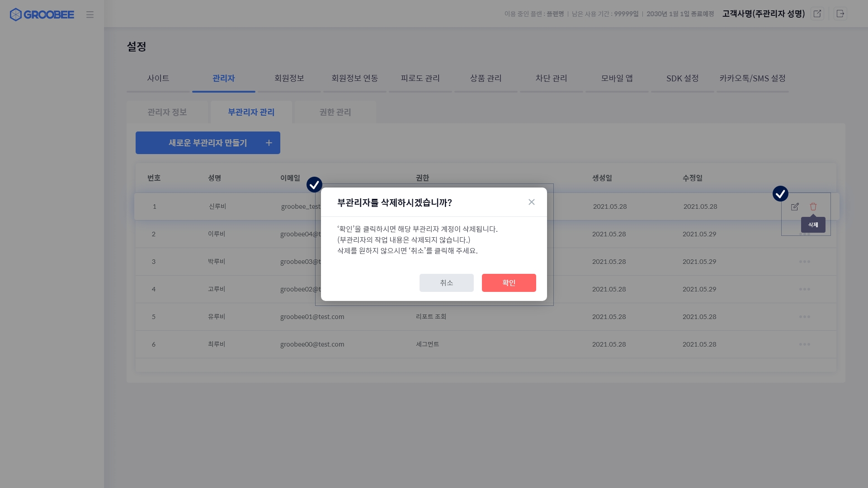Toggle the hamburger sidebar menu icon
This screenshot has height=488, width=868.
coord(90,14)
